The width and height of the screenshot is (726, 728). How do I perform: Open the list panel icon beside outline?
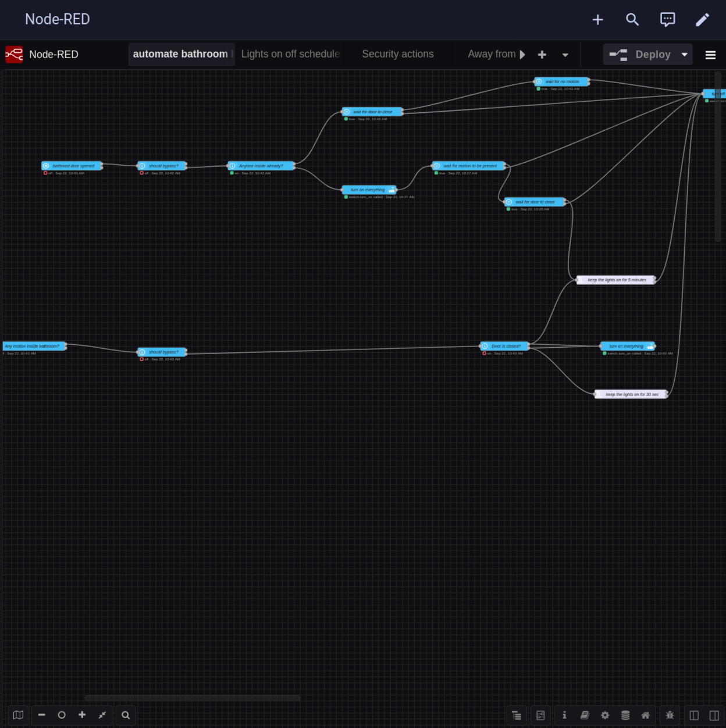[x=540, y=715]
